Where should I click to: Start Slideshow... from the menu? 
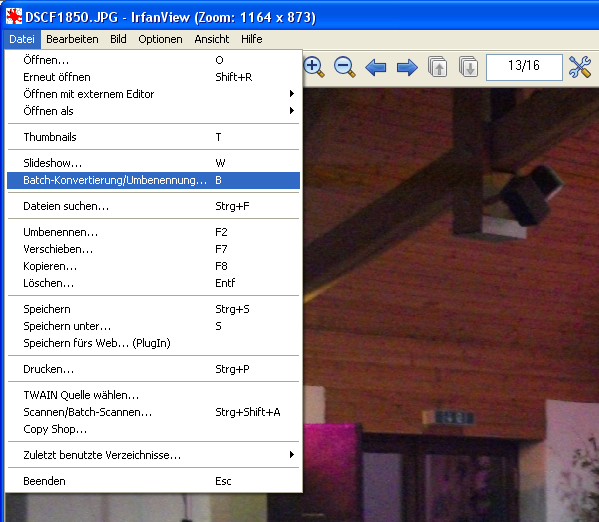[154, 163]
